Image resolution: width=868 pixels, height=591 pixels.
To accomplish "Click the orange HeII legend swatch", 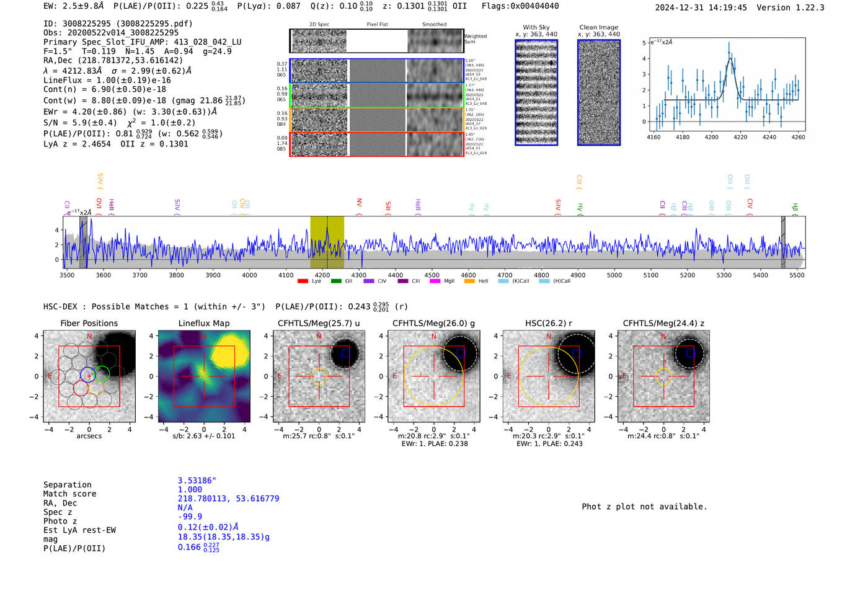I will click(469, 281).
